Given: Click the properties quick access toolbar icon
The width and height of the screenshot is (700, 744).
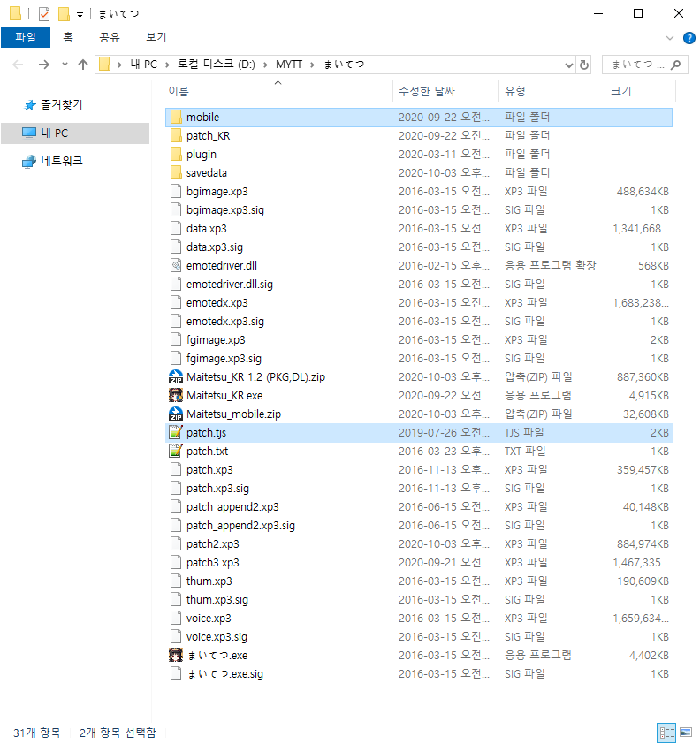Looking at the screenshot, I should (x=44, y=14).
